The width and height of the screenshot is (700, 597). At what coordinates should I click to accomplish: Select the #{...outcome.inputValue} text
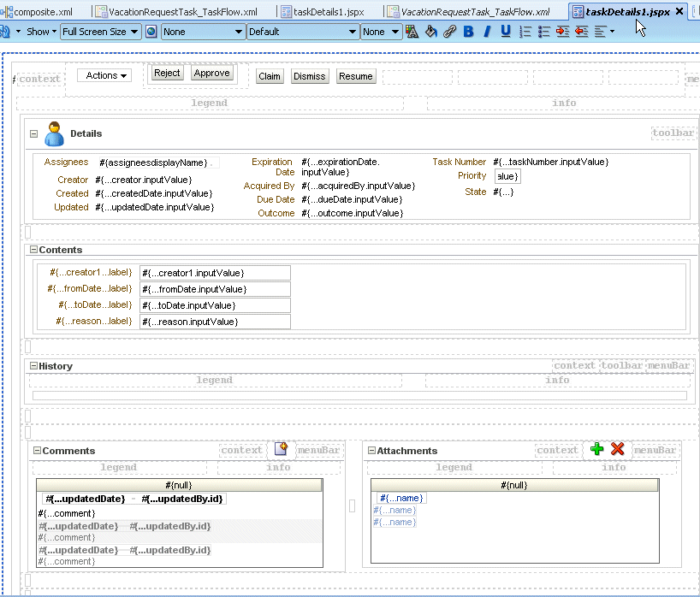coord(353,213)
